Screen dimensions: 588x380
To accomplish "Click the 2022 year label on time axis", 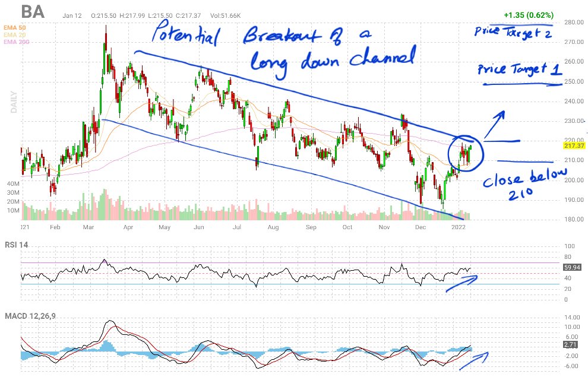I will pos(459,227).
